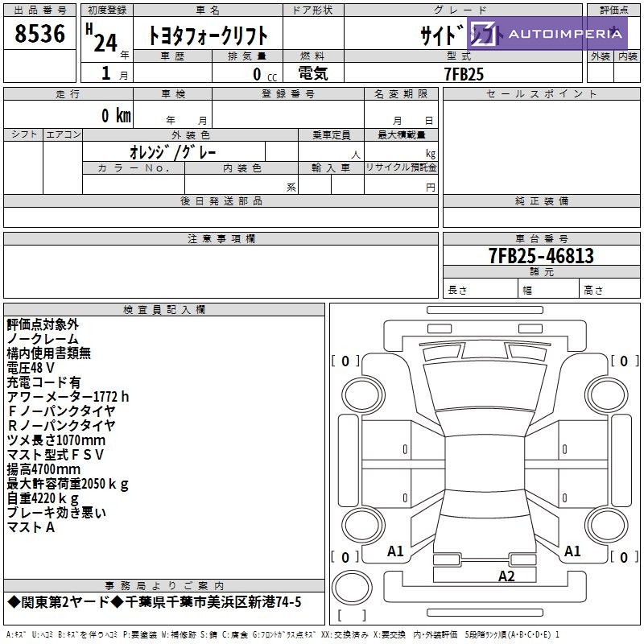Select the registration year "H24" value
Viewport: 644px width, 644px height.
pos(102,39)
